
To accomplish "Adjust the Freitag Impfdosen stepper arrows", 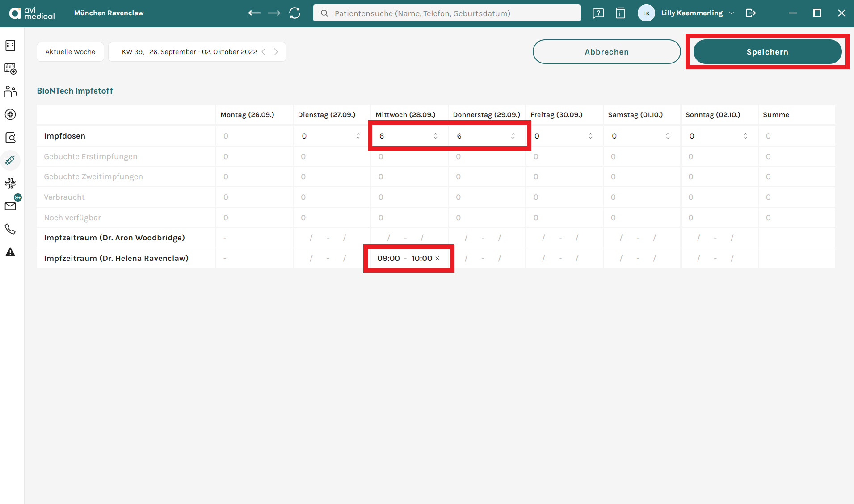I will click(x=590, y=136).
